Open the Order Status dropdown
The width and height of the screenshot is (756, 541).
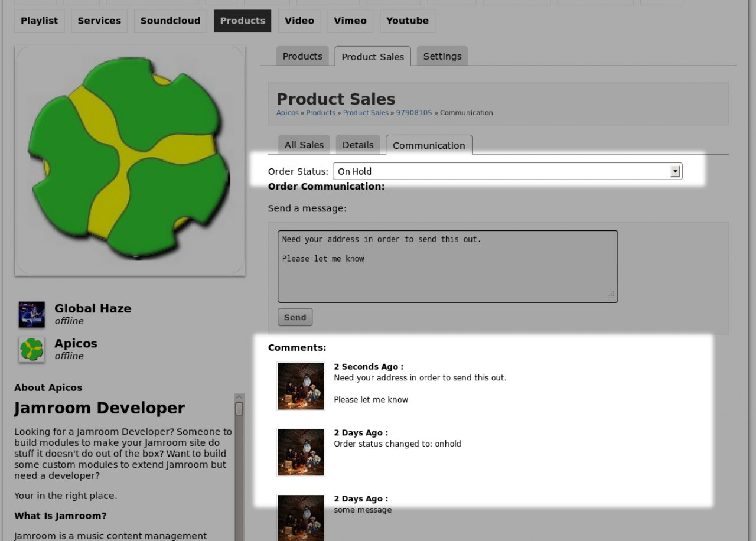pos(507,171)
